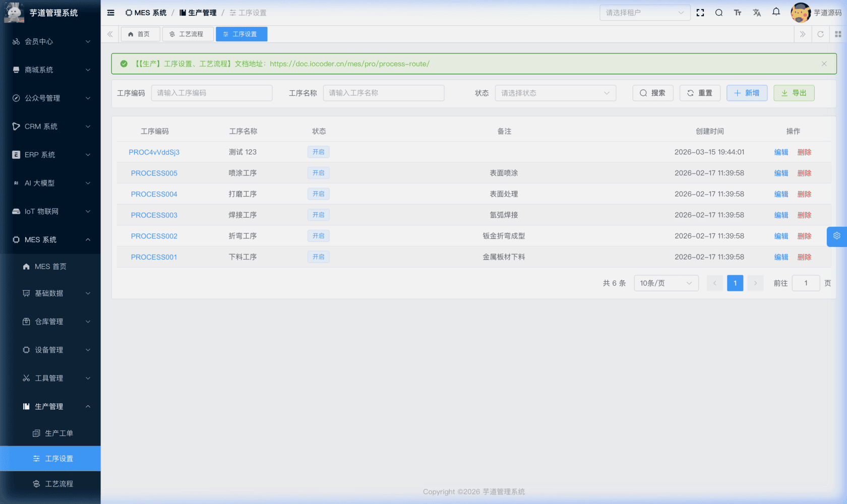Click the 工序名称 input field

pyautogui.click(x=383, y=93)
